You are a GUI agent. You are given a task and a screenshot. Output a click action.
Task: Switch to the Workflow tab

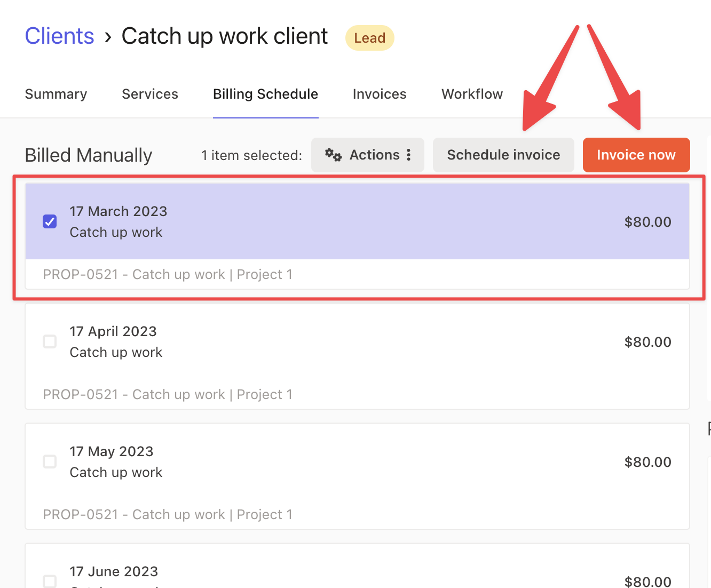click(x=472, y=94)
